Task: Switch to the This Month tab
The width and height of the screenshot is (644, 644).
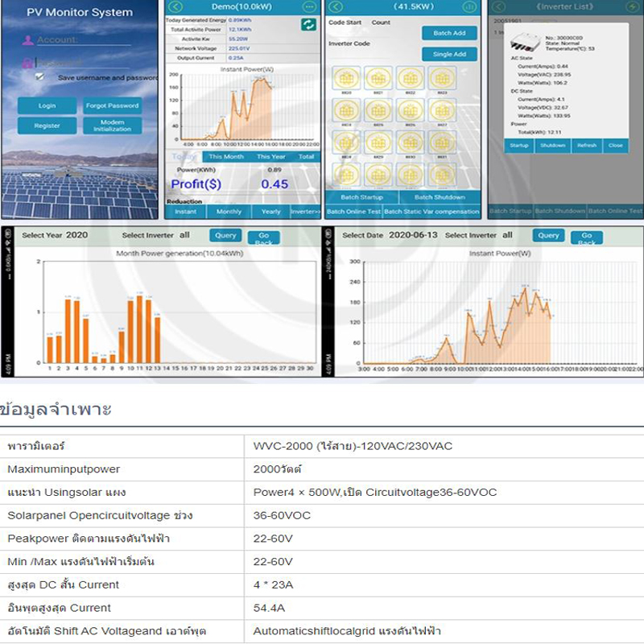Action: click(226, 157)
